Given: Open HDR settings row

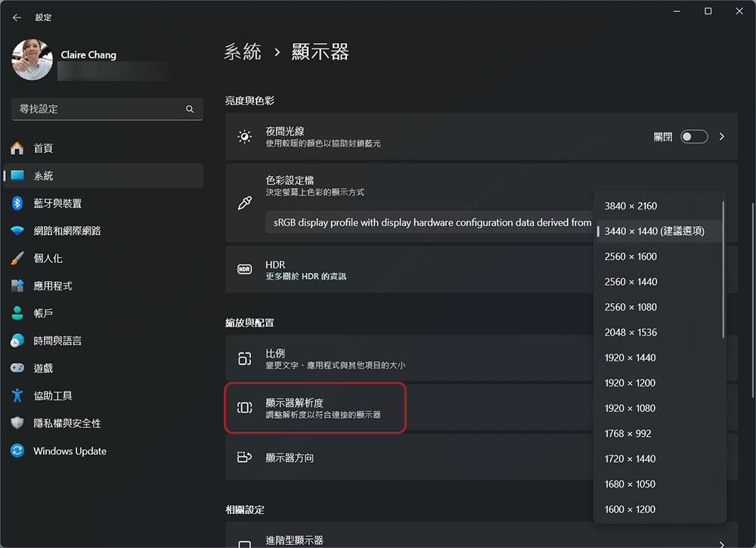Looking at the screenshot, I should pos(481,269).
